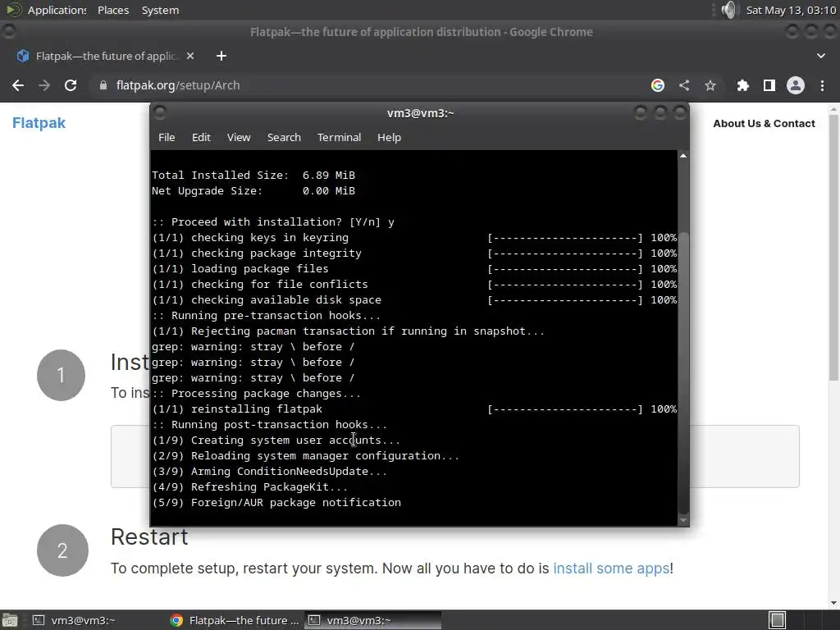This screenshot has height=630, width=840.
Task: Go forward in Chrome
Action: click(44, 85)
